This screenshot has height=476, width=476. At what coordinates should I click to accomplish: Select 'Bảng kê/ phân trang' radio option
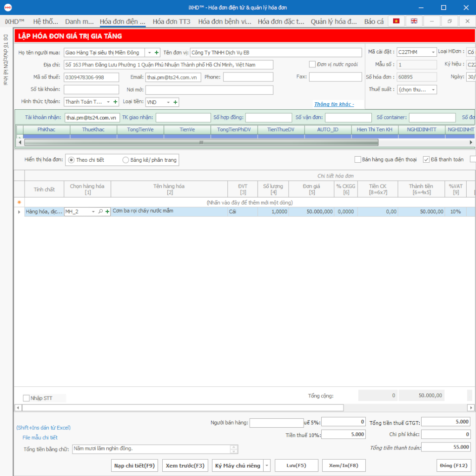126,160
